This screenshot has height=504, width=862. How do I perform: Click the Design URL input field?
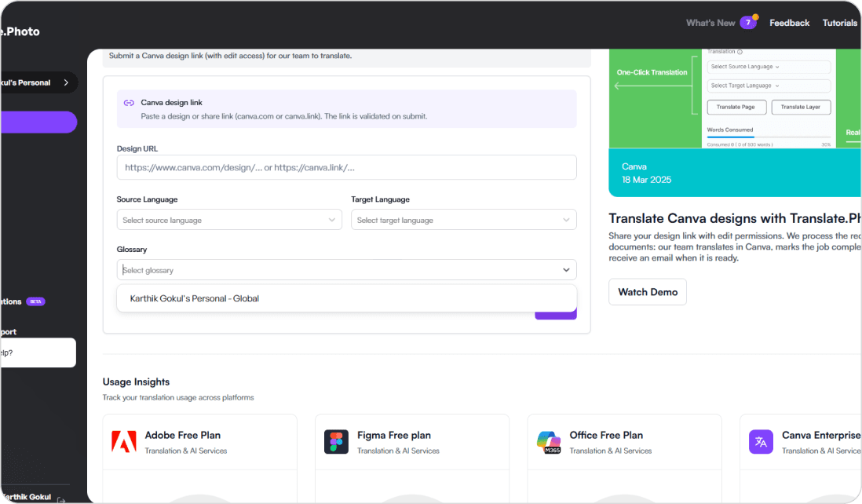346,168
